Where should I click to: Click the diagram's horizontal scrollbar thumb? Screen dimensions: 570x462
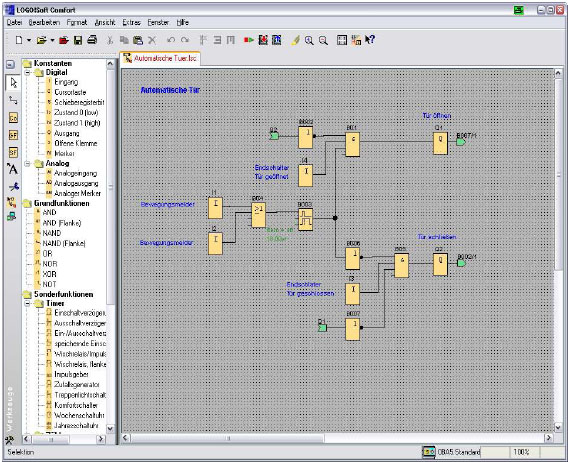coord(228,438)
